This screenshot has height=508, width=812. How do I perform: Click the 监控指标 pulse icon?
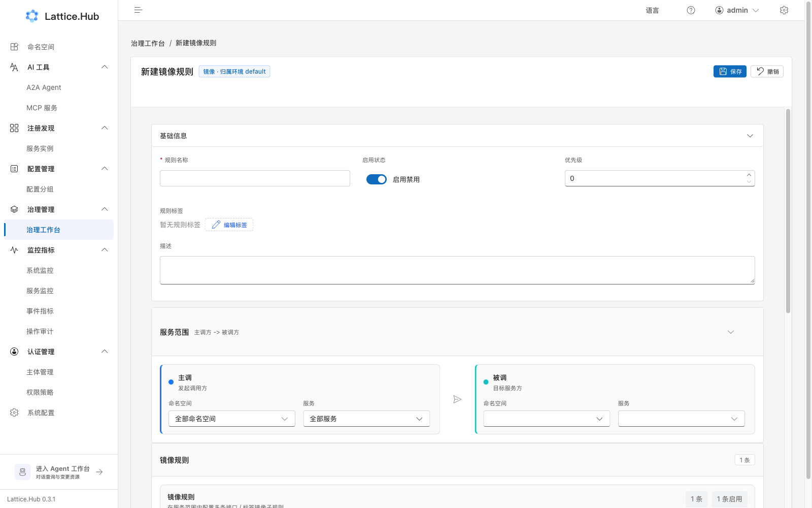(x=14, y=250)
